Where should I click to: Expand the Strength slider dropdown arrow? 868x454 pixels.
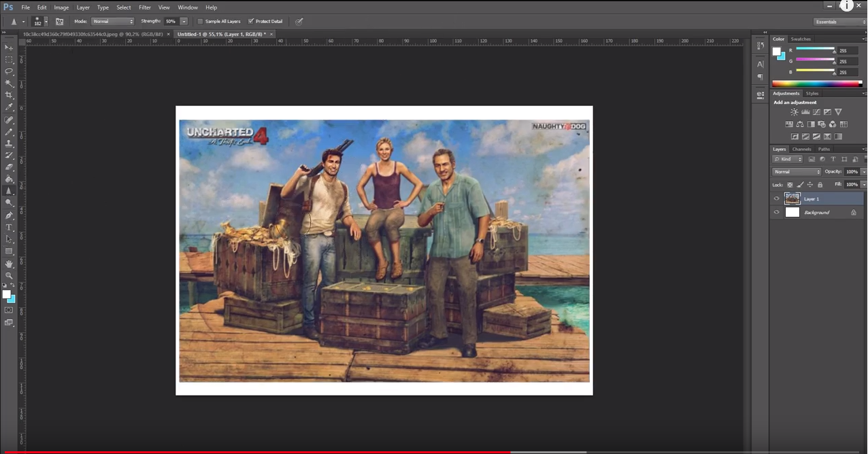184,22
